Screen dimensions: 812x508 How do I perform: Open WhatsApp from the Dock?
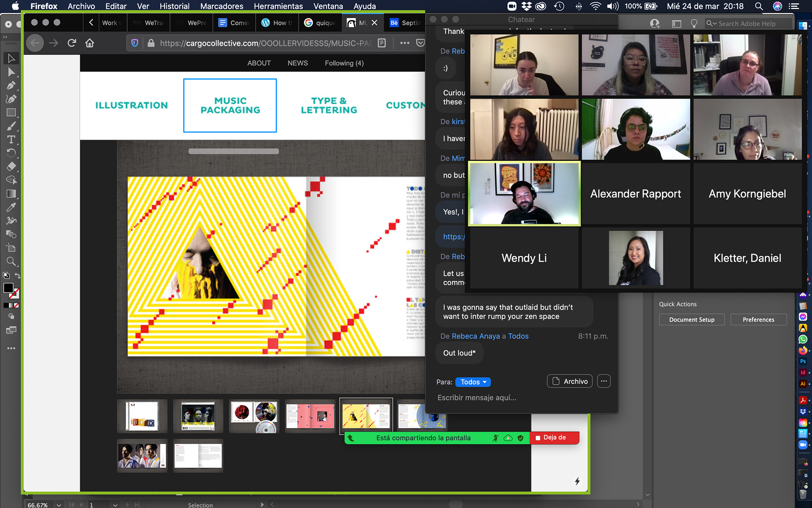[803, 339]
